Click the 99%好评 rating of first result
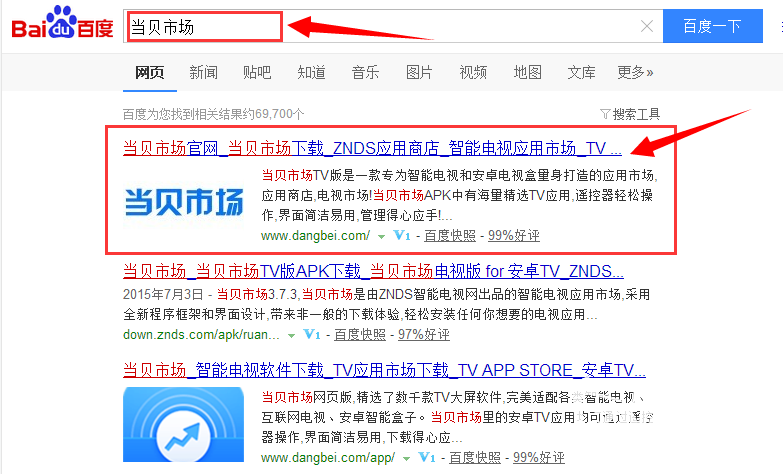 513,236
